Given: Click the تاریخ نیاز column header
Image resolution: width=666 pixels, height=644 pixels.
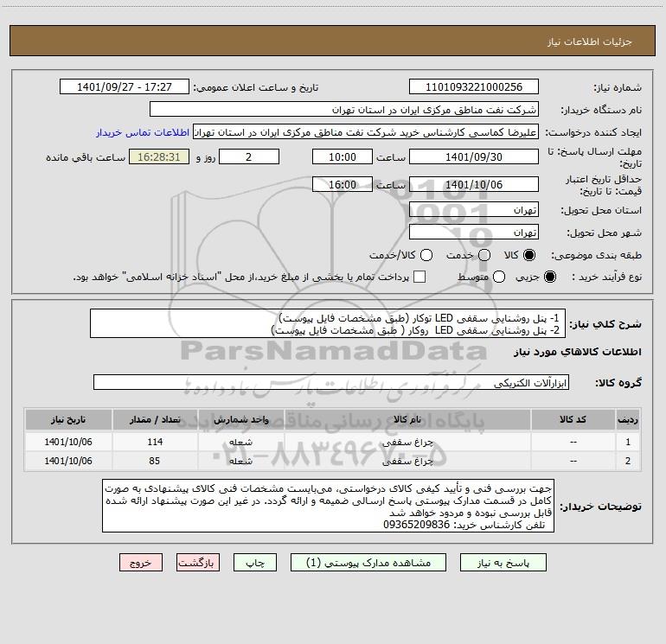Looking at the screenshot, I should click(68, 419).
